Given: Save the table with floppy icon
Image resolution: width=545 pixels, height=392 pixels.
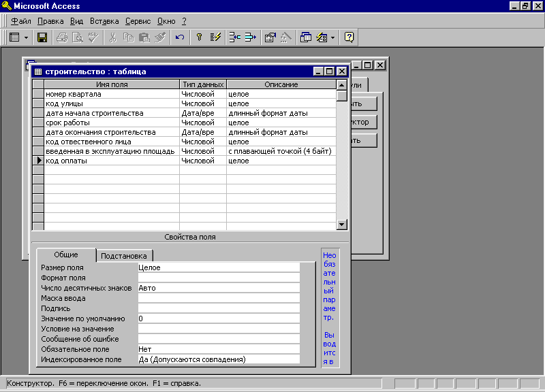Looking at the screenshot, I should click(x=42, y=37).
